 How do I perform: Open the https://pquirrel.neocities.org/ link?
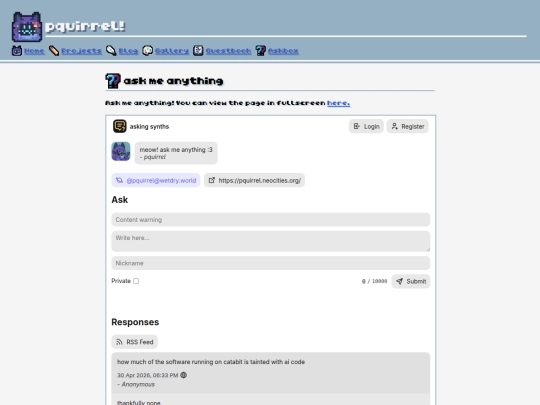pyautogui.click(x=255, y=180)
